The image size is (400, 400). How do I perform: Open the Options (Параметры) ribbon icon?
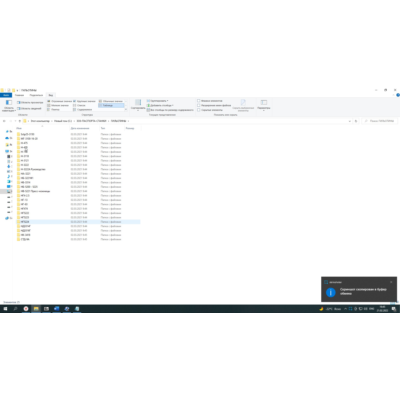pyautogui.click(x=264, y=104)
